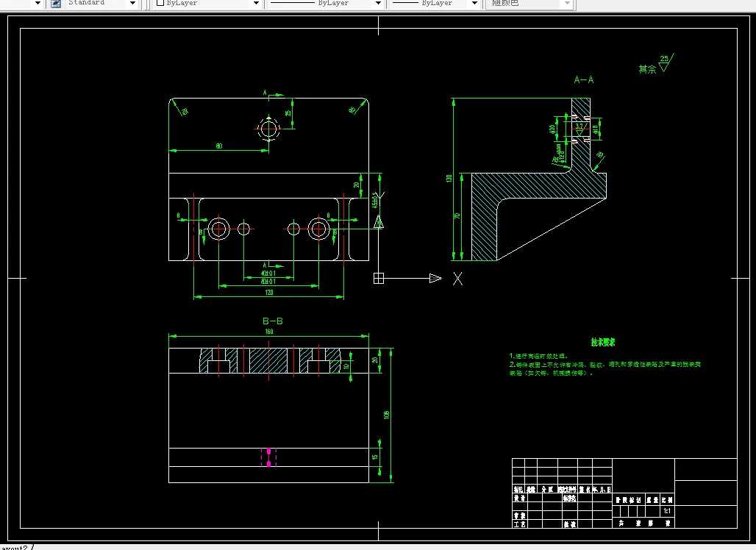Select the 25 roughness symbol at top right

point(666,63)
